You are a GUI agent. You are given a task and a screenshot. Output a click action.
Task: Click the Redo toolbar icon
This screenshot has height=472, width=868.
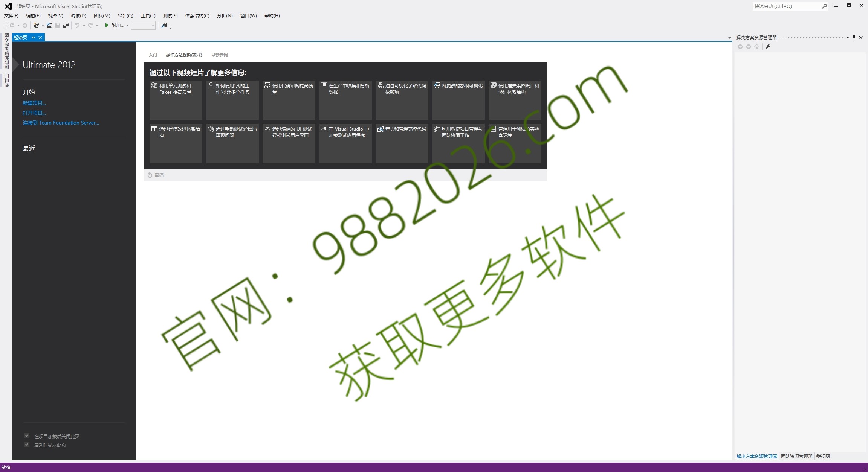tap(90, 26)
